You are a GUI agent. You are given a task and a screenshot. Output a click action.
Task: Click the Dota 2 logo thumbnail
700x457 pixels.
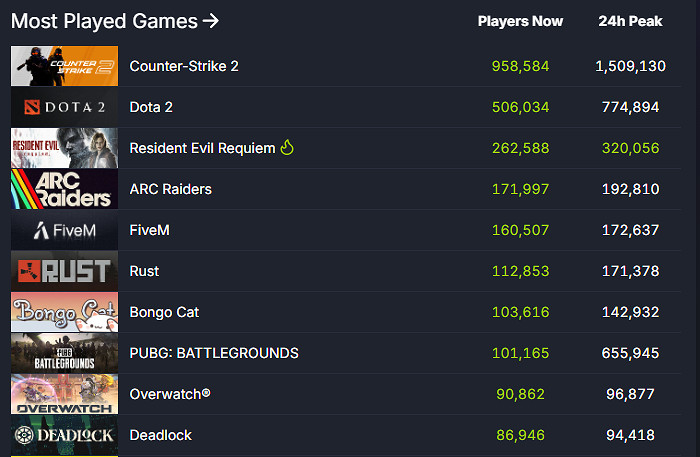click(x=64, y=107)
